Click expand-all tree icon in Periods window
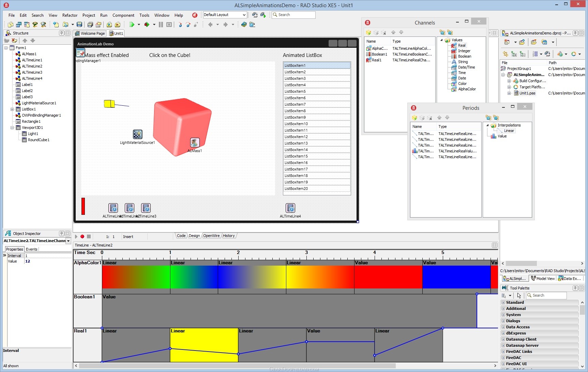 pos(488,118)
